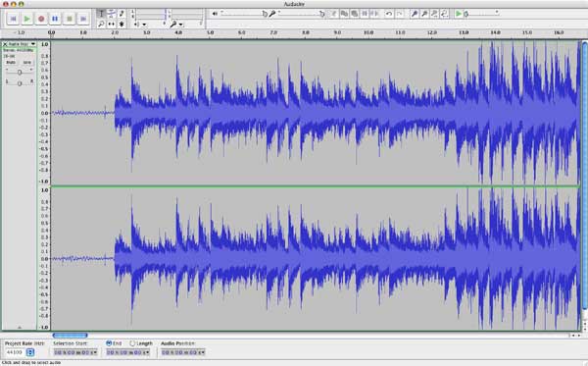Screen dimensions: 588x366
Task: Click the Zoom In toolbar icon
Action: pyautogui.click(x=414, y=14)
